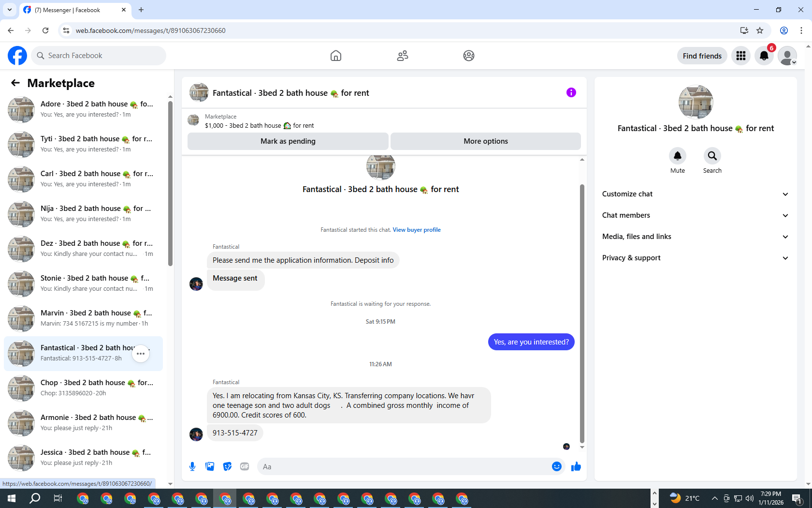The height and width of the screenshot is (508, 812).
Task: Open Adore's conversation in the list
Action: pyautogui.click(x=83, y=109)
